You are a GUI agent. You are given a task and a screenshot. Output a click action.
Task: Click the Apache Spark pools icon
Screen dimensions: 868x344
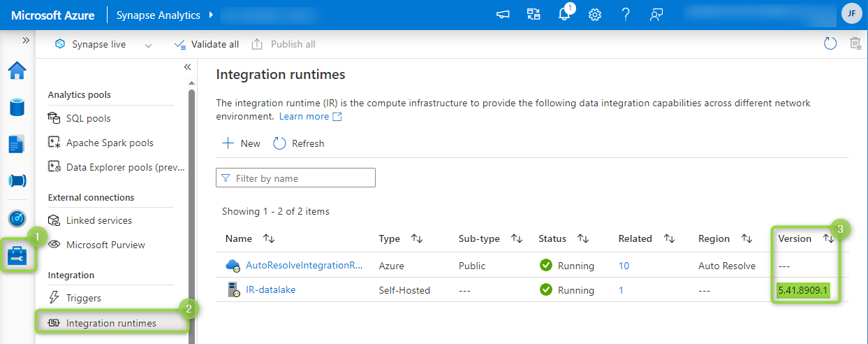tap(54, 143)
